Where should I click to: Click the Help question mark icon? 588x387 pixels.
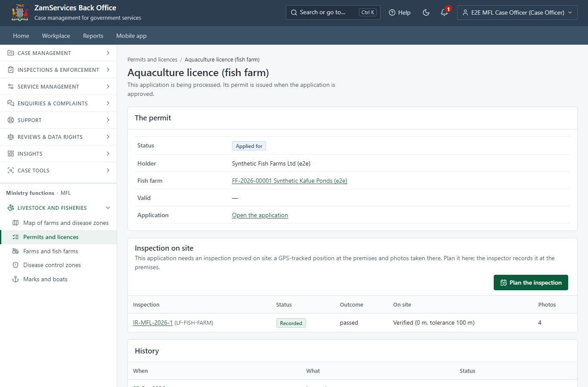(392, 12)
